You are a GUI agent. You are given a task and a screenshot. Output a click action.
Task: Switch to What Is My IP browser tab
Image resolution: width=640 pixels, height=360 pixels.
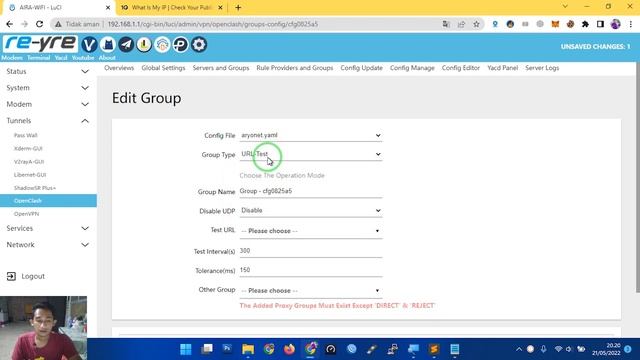coord(171,7)
